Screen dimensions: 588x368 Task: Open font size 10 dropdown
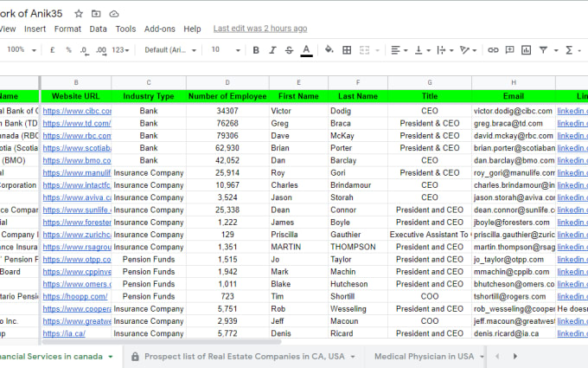pyautogui.click(x=226, y=50)
